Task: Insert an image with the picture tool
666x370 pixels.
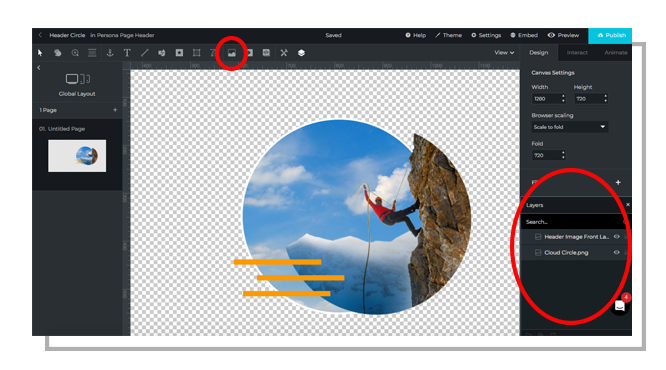Action: (231, 53)
